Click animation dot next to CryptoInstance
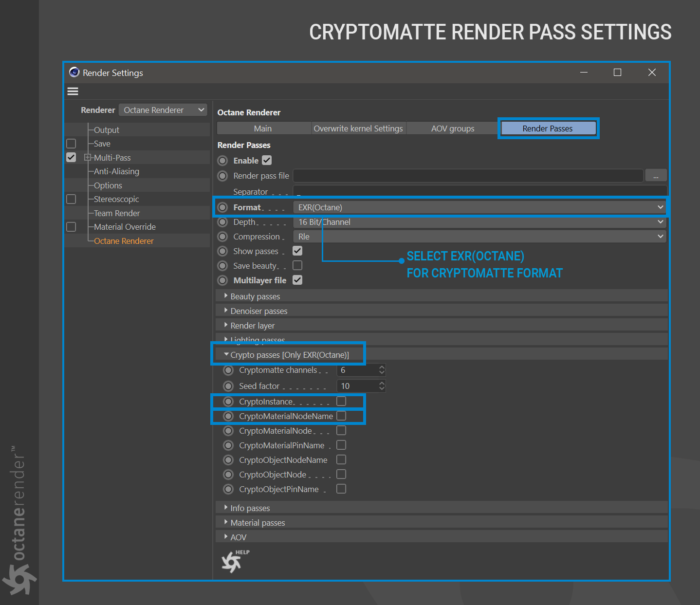The width and height of the screenshot is (700, 605). pos(228,402)
